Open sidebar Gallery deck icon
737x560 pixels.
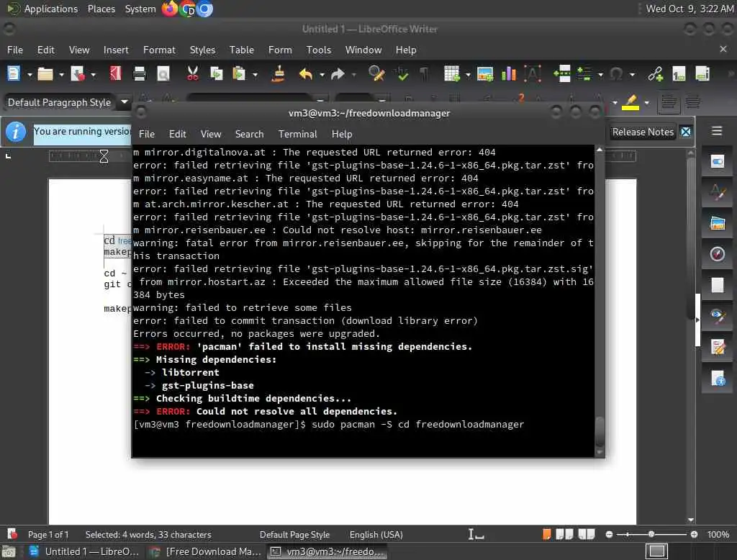[718, 223]
